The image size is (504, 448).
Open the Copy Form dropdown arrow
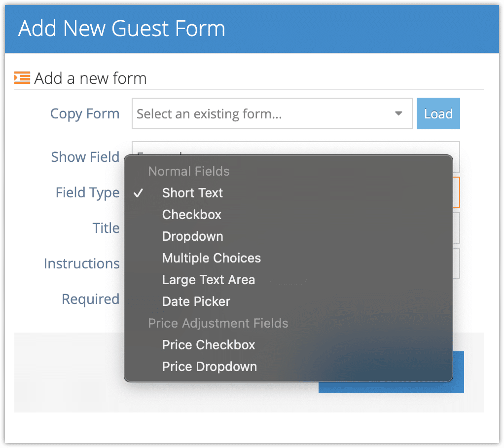coord(398,113)
